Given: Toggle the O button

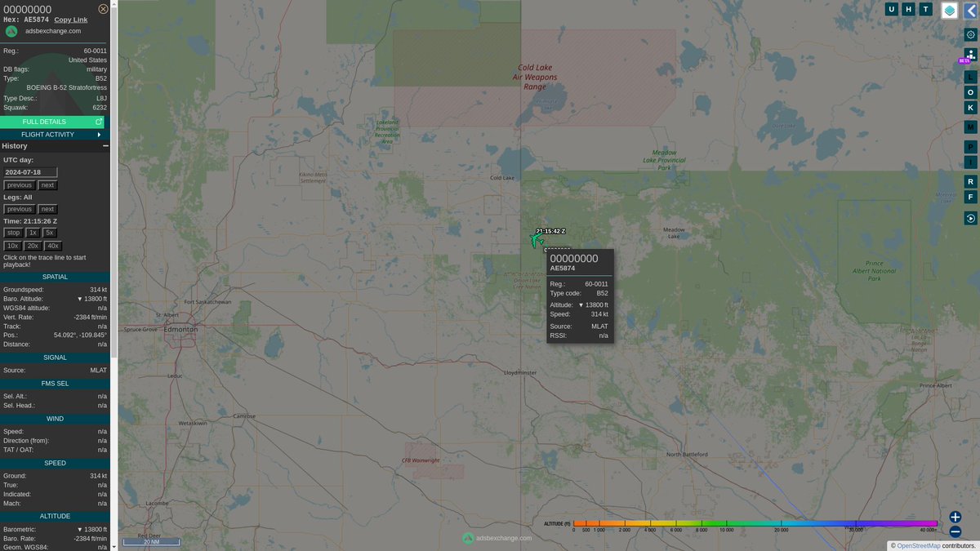Looking at the screenshot, I should (x=970, y=92).
